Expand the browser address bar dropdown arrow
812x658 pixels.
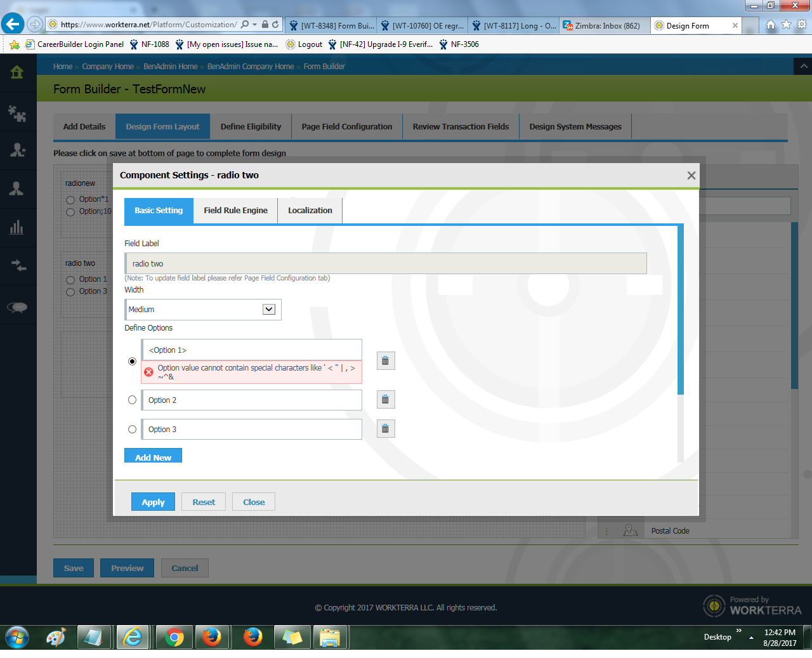(254, 25)
